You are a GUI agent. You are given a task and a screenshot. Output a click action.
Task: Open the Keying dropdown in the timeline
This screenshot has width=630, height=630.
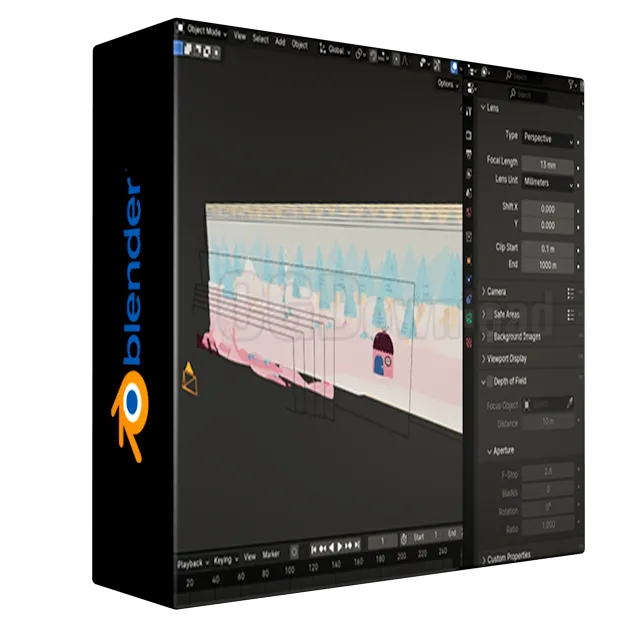[226, 560]
